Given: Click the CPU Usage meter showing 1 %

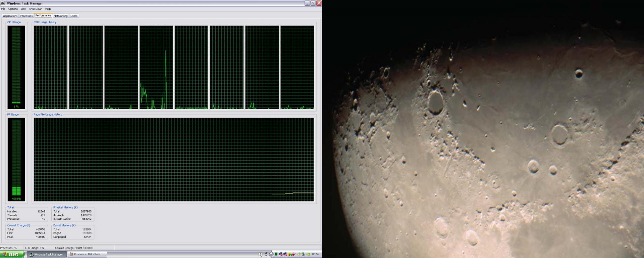Looking at the screenshot, I should [16, 67].
